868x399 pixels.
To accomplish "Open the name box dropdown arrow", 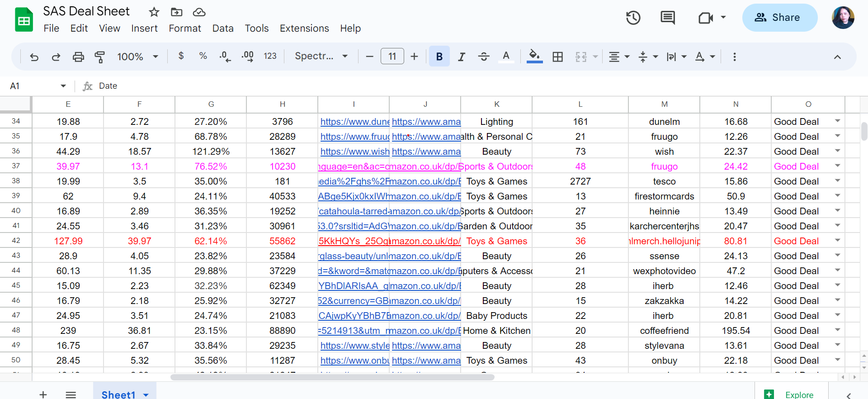I will click(x=63, y=86).
